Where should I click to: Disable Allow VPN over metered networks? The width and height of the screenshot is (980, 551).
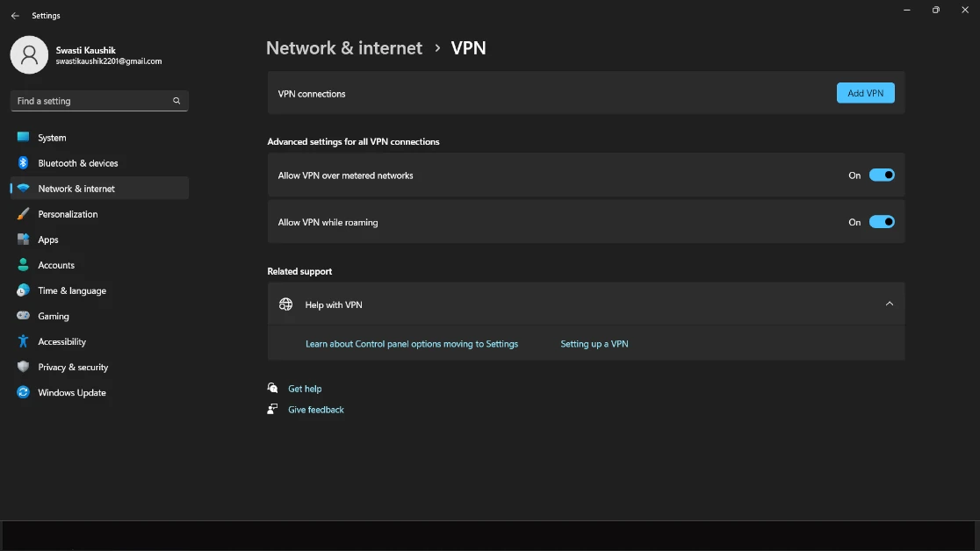(882, 175)
